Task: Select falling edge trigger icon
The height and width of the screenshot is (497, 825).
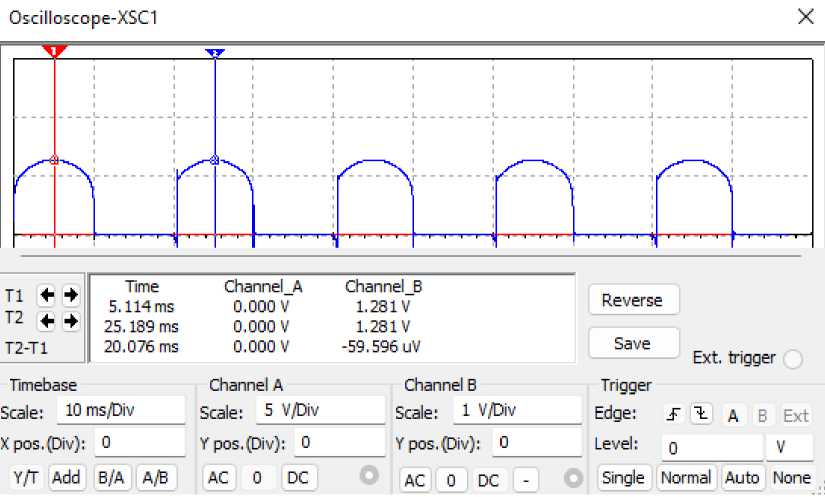Action: coord(701,414)
